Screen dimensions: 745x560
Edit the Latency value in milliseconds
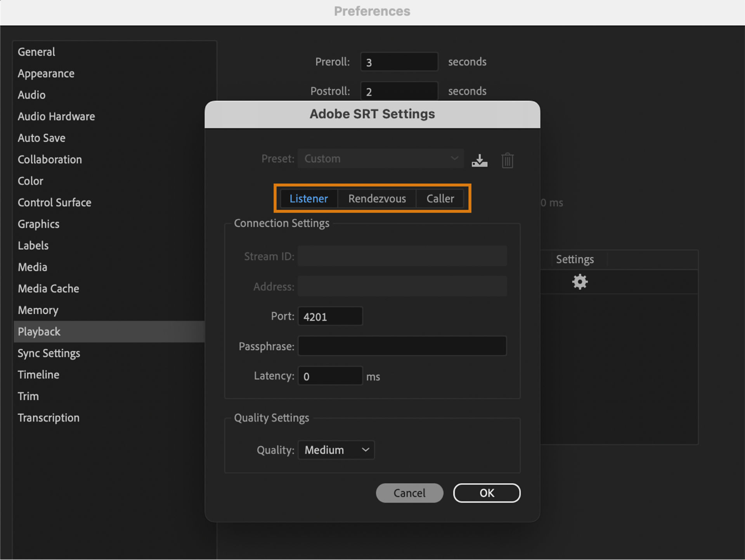[x=330, y=376]
